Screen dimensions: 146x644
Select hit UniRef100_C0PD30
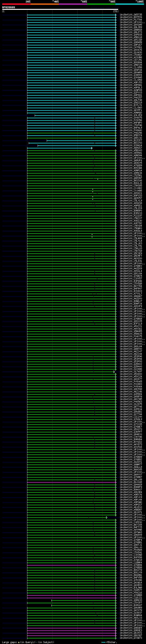pos(131,522)
